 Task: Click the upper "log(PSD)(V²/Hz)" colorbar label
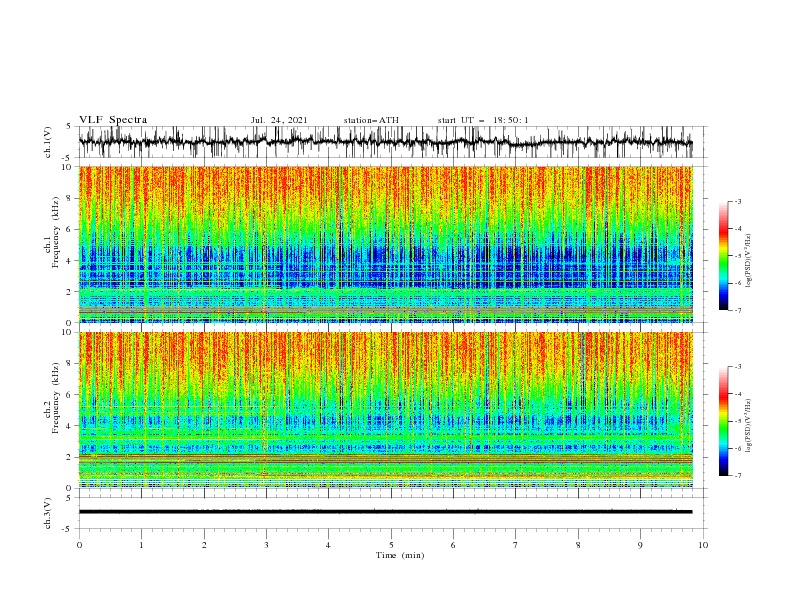click(748, 261)
